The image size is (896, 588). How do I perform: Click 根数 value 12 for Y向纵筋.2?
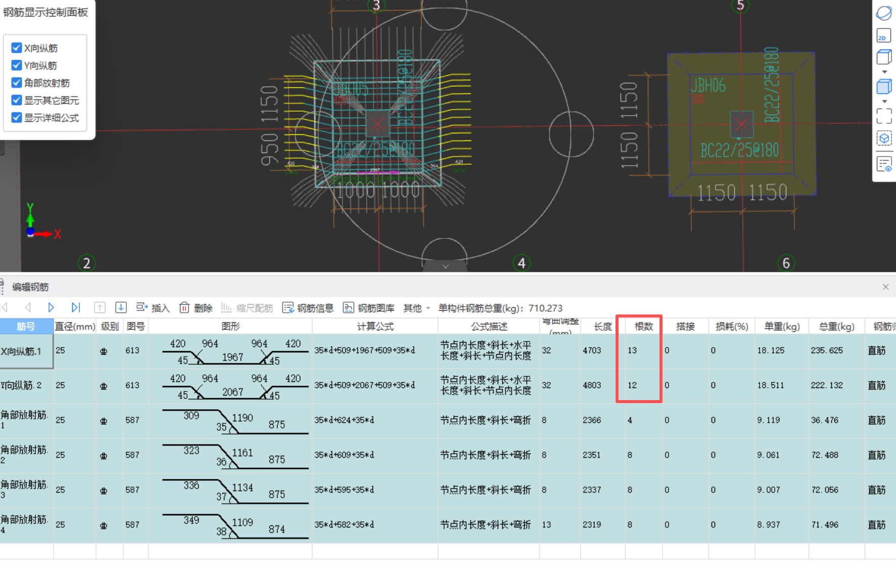coord(644,385)
